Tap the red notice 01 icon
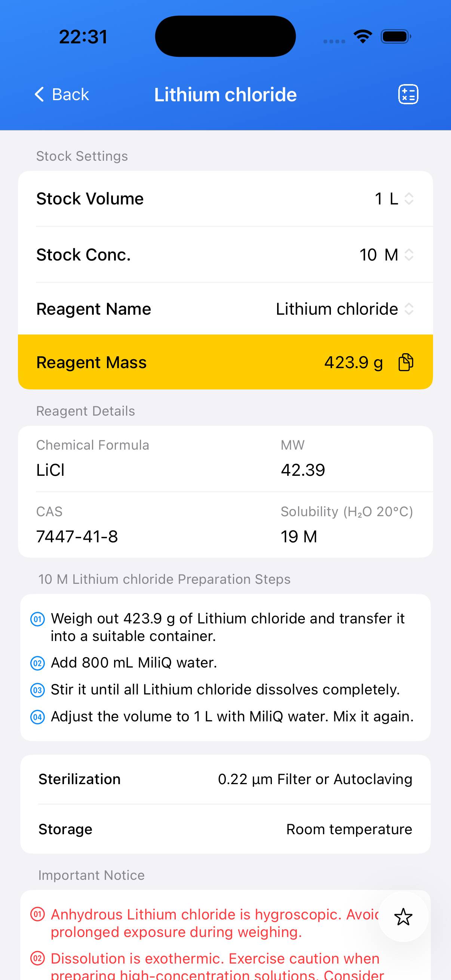The image size is (451, 980). click(x=38, y=914)
